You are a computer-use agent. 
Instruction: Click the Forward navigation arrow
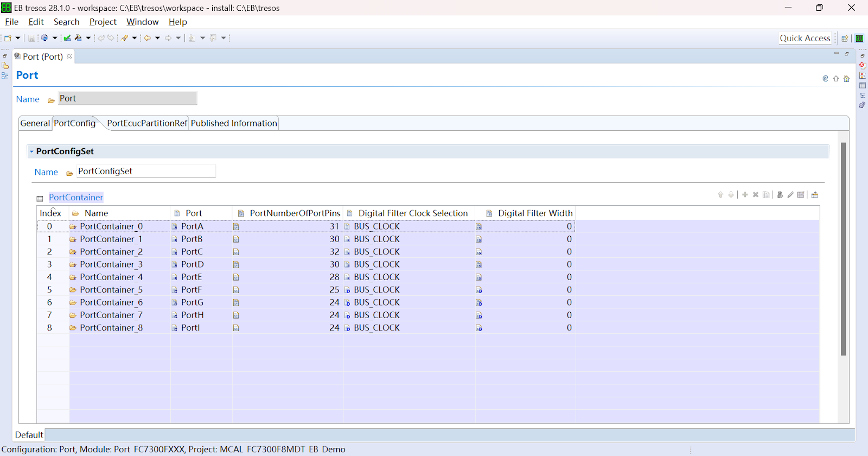click(168, 38)
